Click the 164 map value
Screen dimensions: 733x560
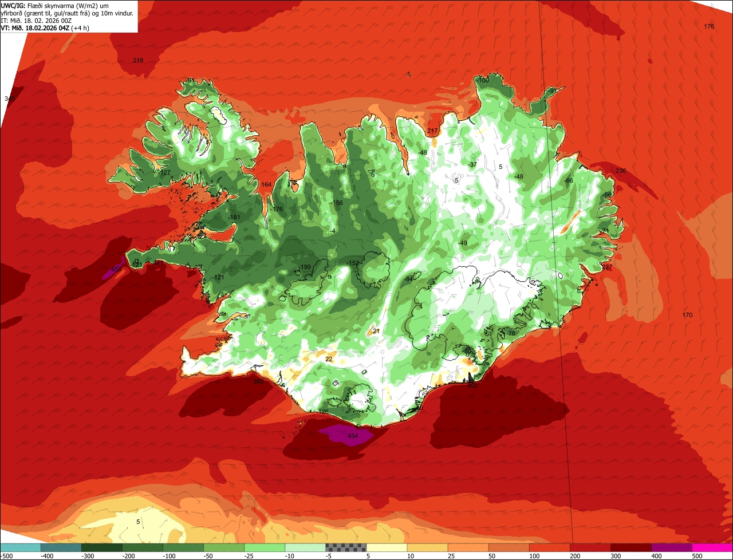pyautogui.click(x=266, y=185)
